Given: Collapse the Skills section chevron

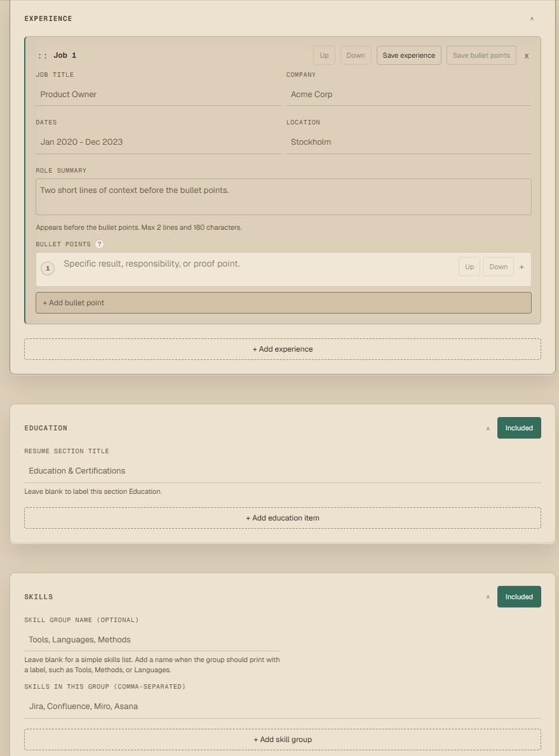Looking at the screenshot, I should (488, 597).
